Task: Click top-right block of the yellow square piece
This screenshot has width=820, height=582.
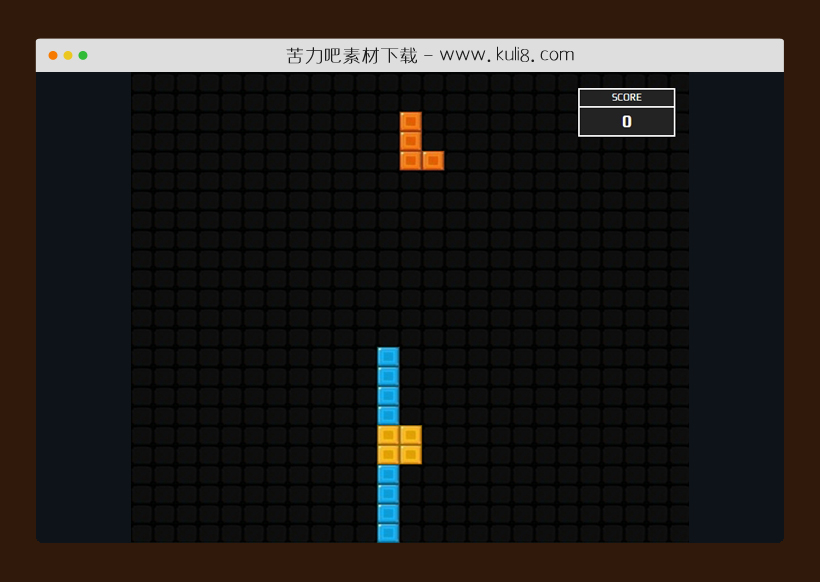Action: (410, 435)
